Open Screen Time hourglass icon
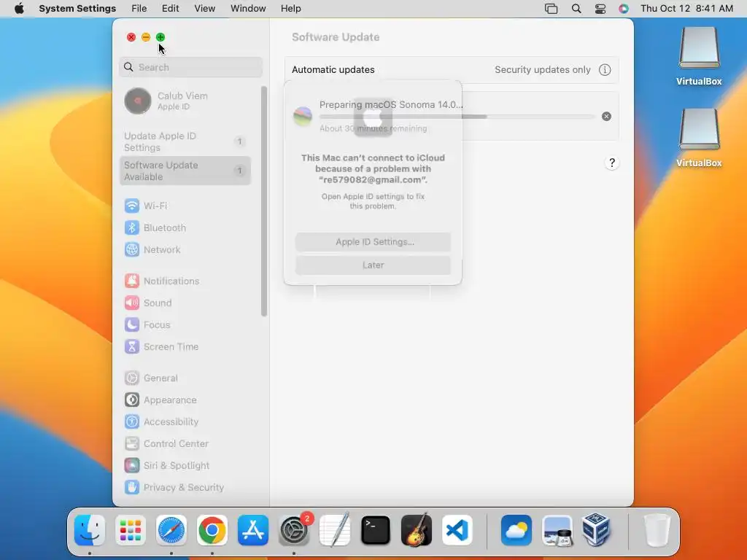The height and width of the screenshot is (560, 747). pyautogui.click(x=132, y=346)
